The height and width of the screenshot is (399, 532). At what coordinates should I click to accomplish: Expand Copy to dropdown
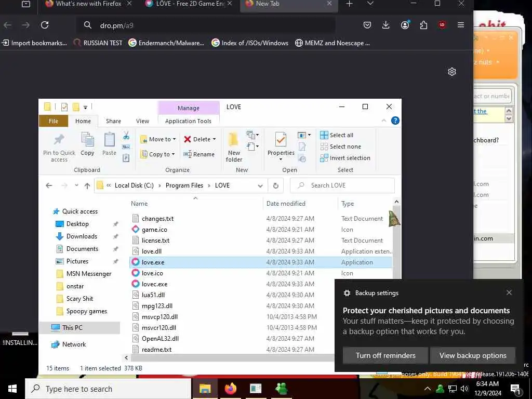click(x=174, y=154)
